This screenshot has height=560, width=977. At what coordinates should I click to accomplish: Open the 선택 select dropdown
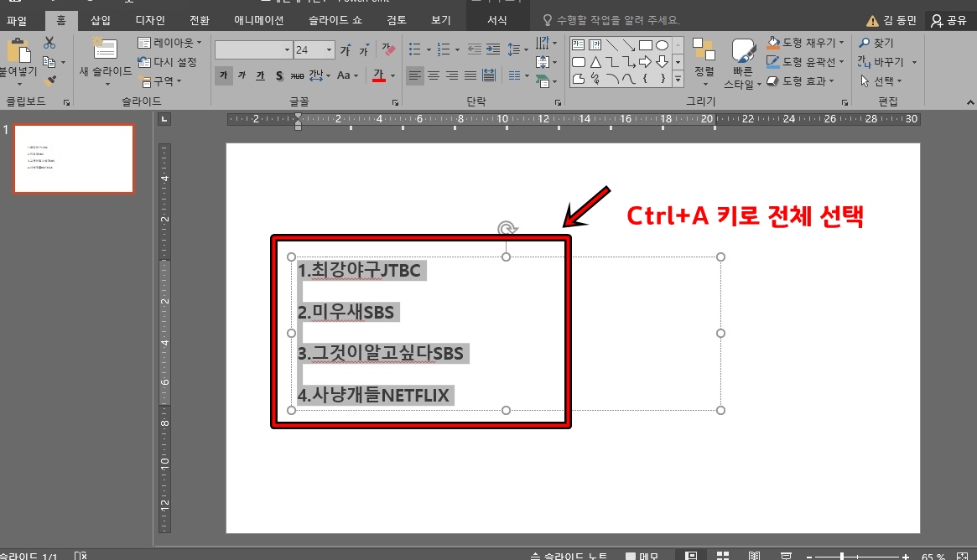(x=881, y=81)
